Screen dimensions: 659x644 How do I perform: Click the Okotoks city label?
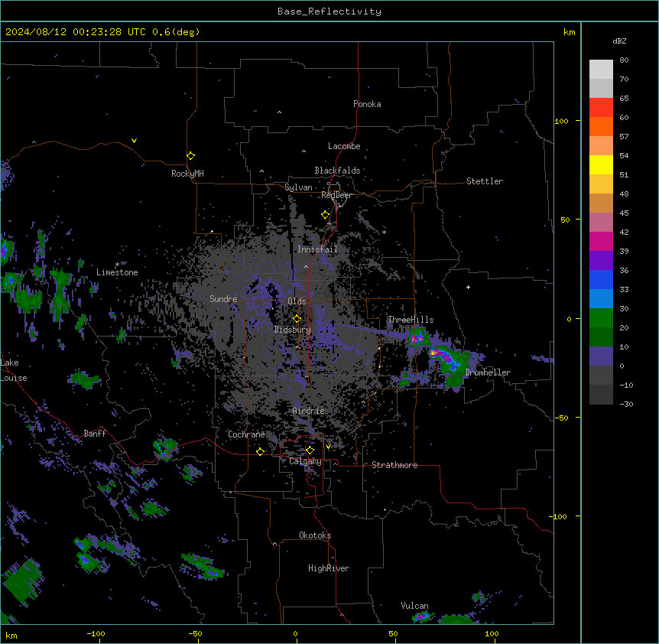click(315, 535)
